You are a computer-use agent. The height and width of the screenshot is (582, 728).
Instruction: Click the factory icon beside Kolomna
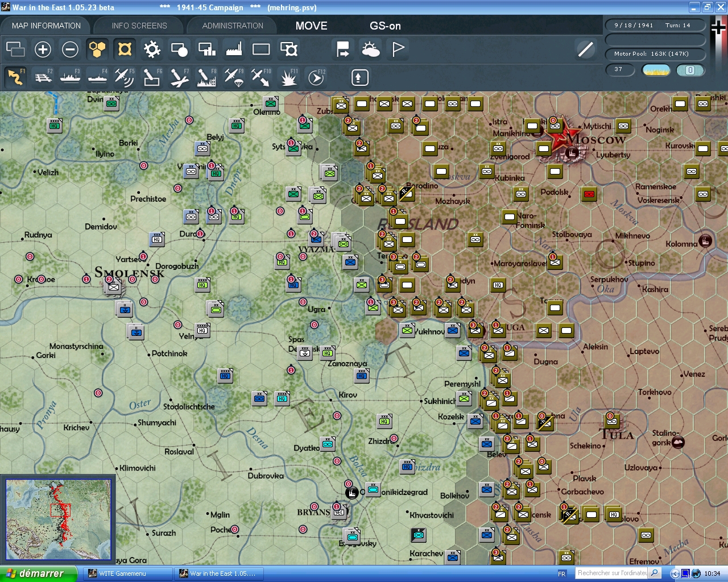pyautogui.click(x=705, y=240)
